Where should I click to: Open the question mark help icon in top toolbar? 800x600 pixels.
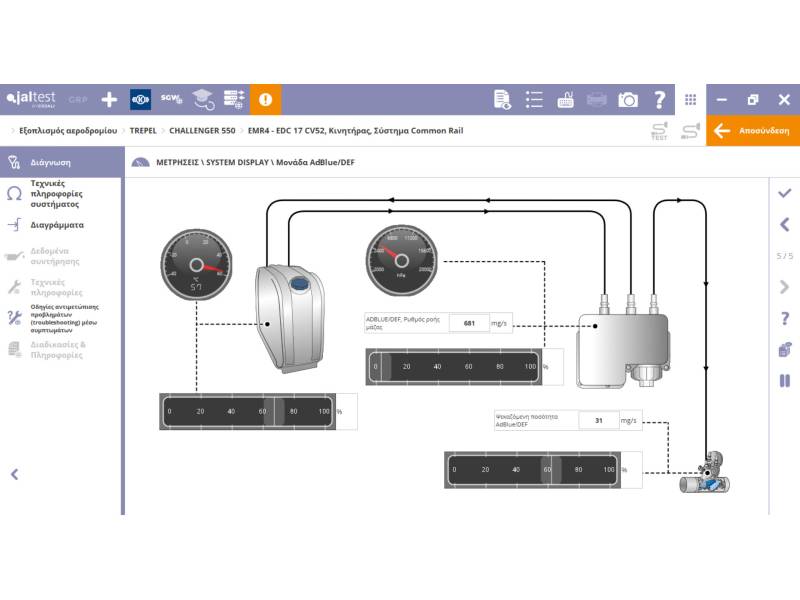tap(659, 99)
